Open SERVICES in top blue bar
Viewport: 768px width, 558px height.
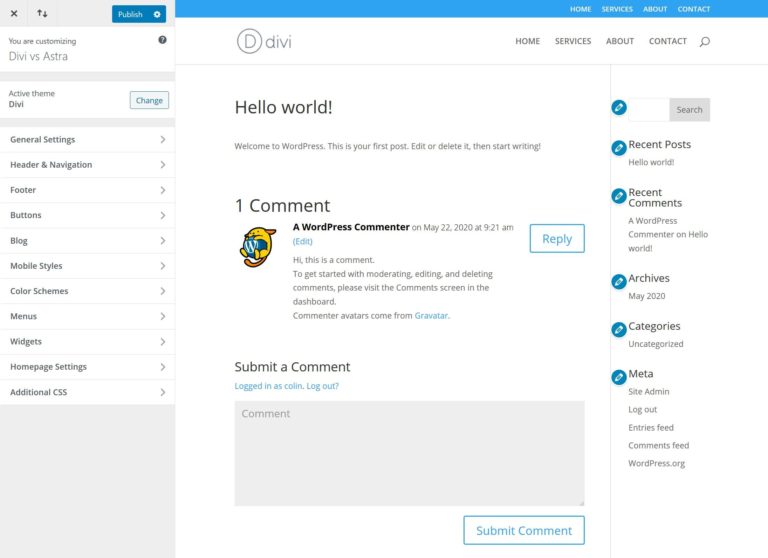[x=617, y=9]
